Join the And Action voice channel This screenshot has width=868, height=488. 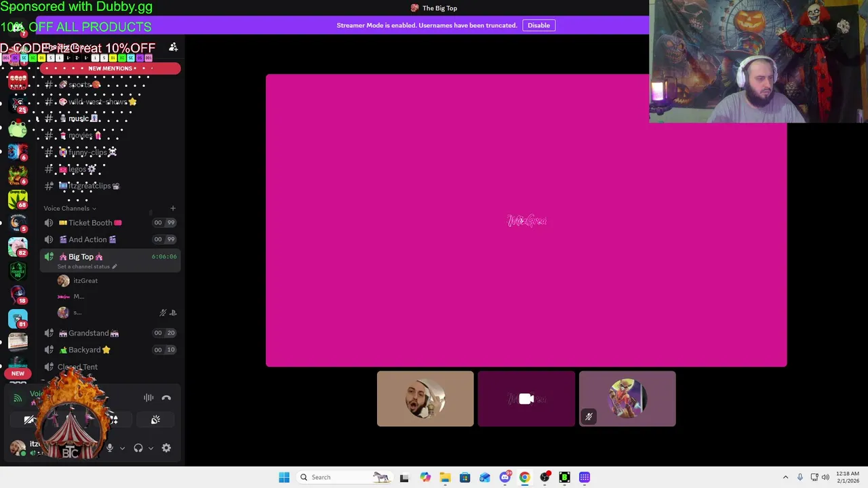tap(108, 239)
